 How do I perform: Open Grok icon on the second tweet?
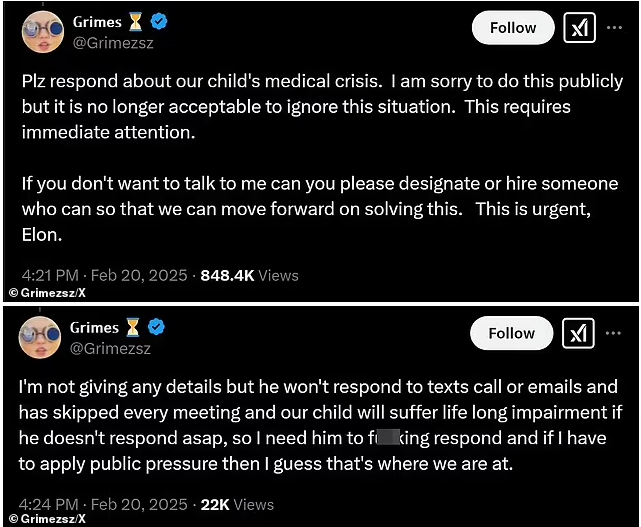578,333
